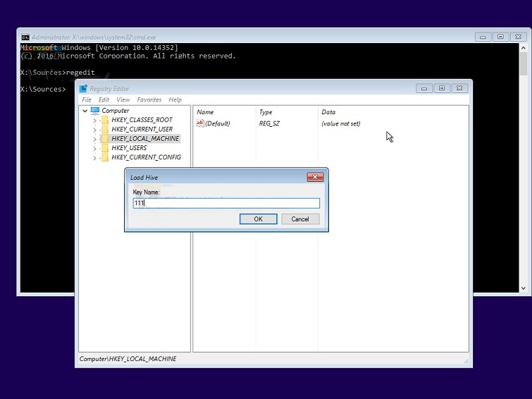Expand the HKEY_LOCAL_MACHINE tree node
Screen dimensions: 532x399
95,139
